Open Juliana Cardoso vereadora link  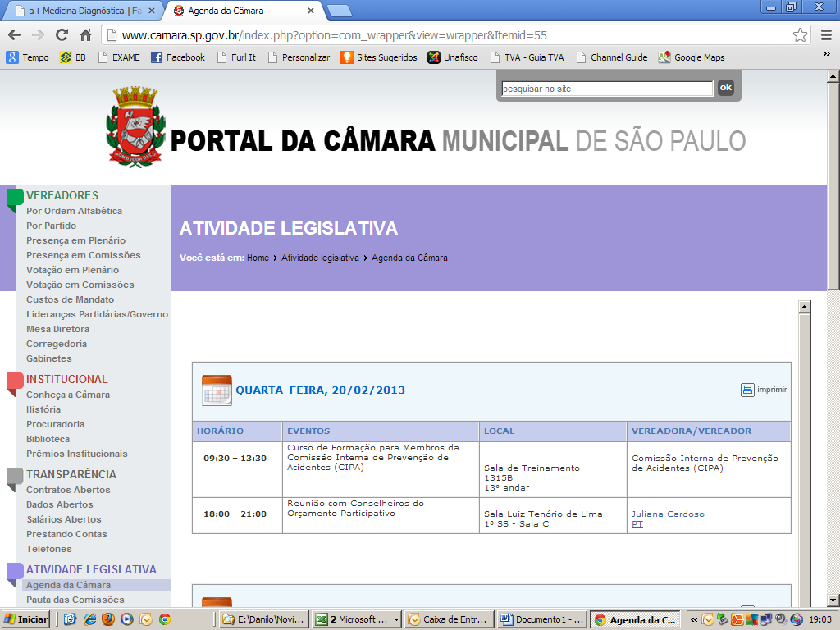click(x=668, y=514)
